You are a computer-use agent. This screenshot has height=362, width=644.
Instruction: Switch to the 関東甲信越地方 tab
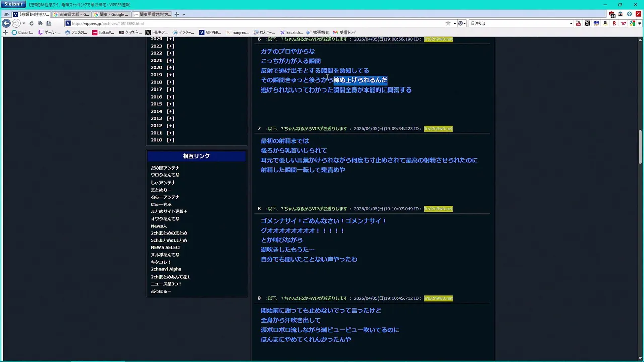(151, 14)
